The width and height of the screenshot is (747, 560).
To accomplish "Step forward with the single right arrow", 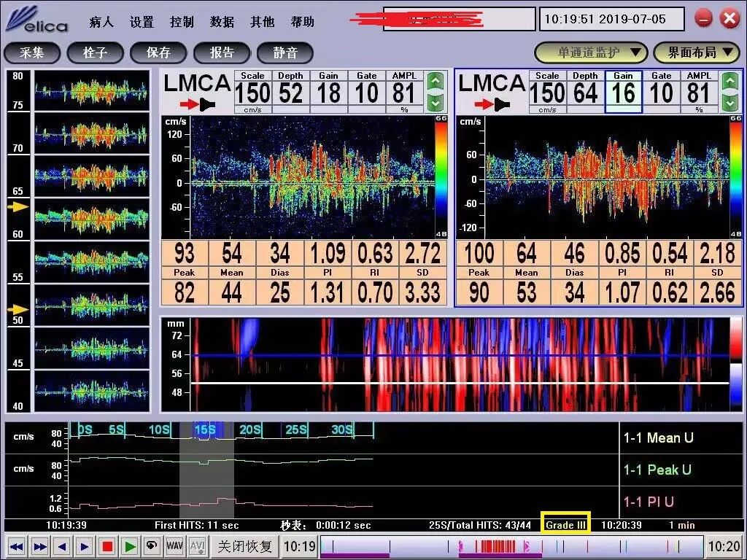I will 85,545.
